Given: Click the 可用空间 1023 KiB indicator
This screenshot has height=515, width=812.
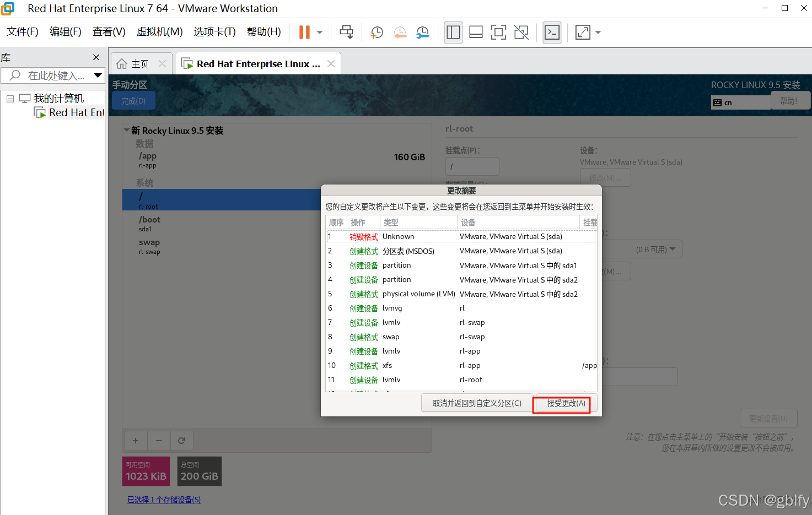Looking at the screenshot, I should (146, 471).
